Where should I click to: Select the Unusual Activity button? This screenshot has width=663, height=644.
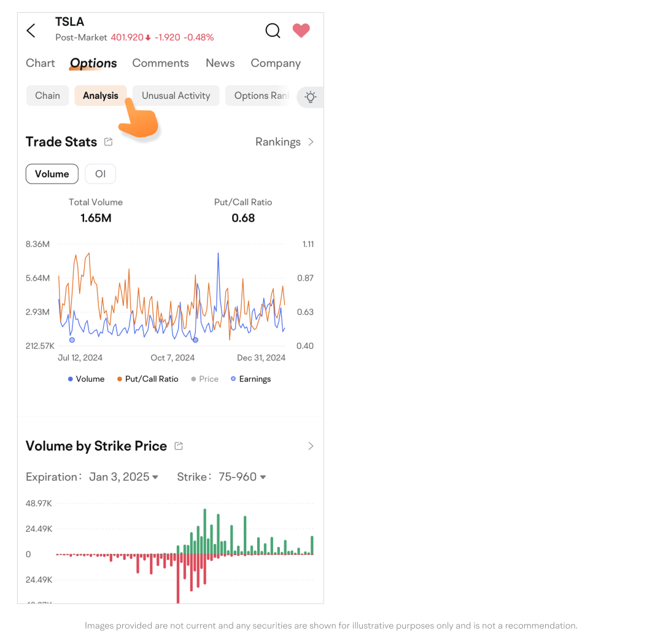pos(176,96)
